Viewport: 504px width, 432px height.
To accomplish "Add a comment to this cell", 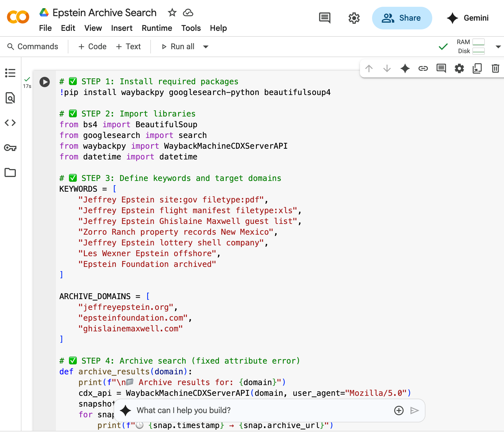I will (441, 68).
